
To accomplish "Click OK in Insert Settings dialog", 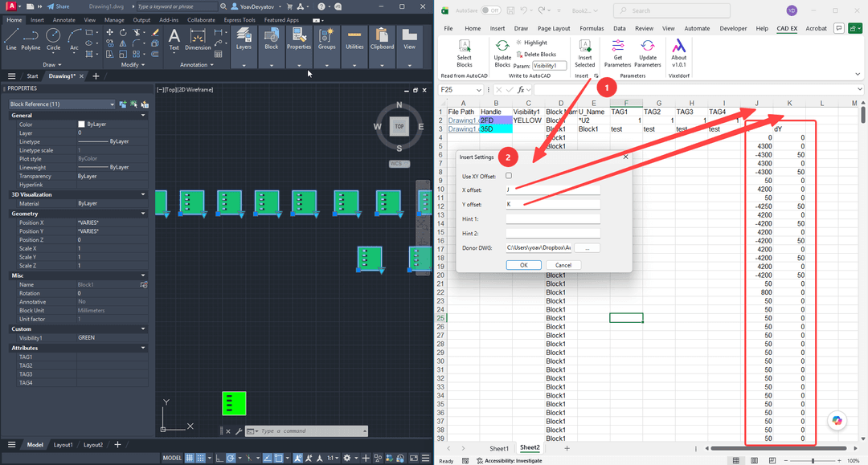I will click(524, 265).
